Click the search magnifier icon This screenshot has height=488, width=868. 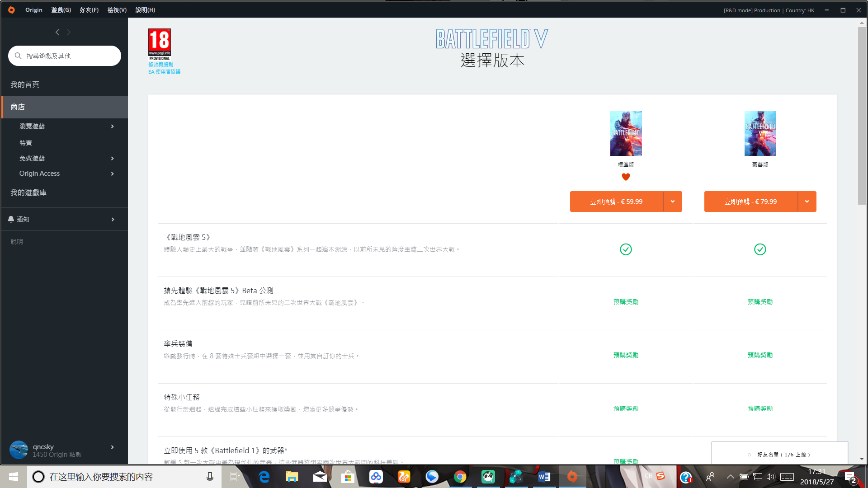(18, 56)
